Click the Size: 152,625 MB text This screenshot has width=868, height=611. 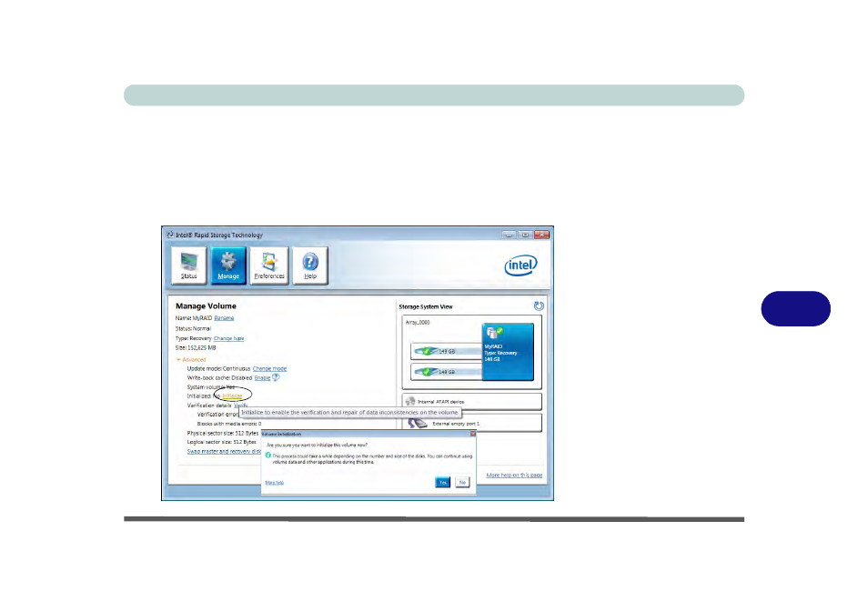tap(196, 348)
